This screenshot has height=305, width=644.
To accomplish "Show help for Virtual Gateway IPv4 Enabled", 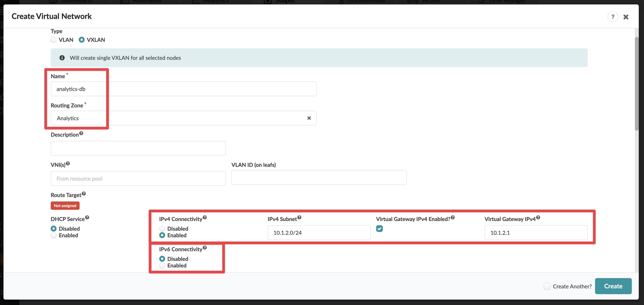I will click(x=453, y=217).
